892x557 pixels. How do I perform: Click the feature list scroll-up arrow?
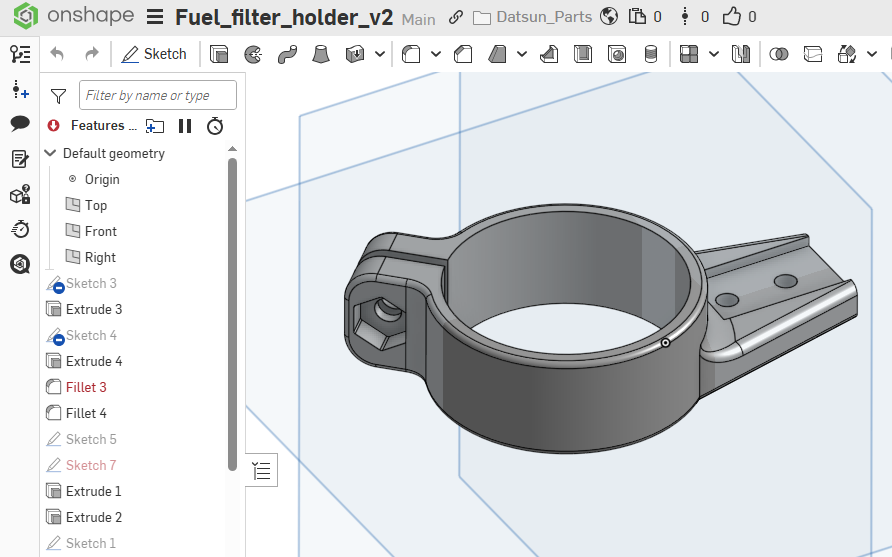coord(232,149)
